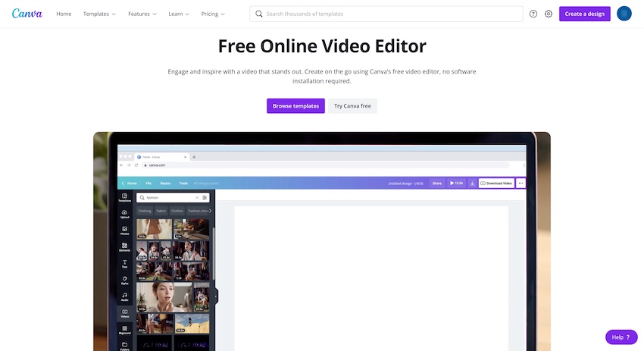Click the Home - Canva browser tab
Image resolution: width=644 pixels, height=351 pixels.
[161, 157]
